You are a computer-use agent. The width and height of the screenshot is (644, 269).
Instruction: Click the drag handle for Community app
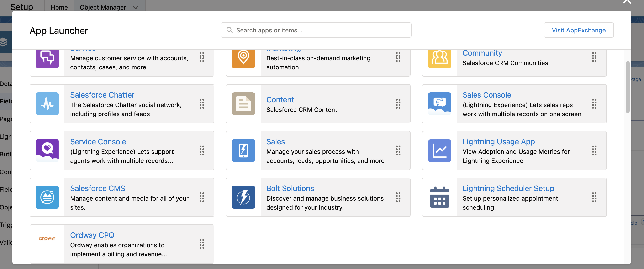pyautogui.click(x=594, y=57)
